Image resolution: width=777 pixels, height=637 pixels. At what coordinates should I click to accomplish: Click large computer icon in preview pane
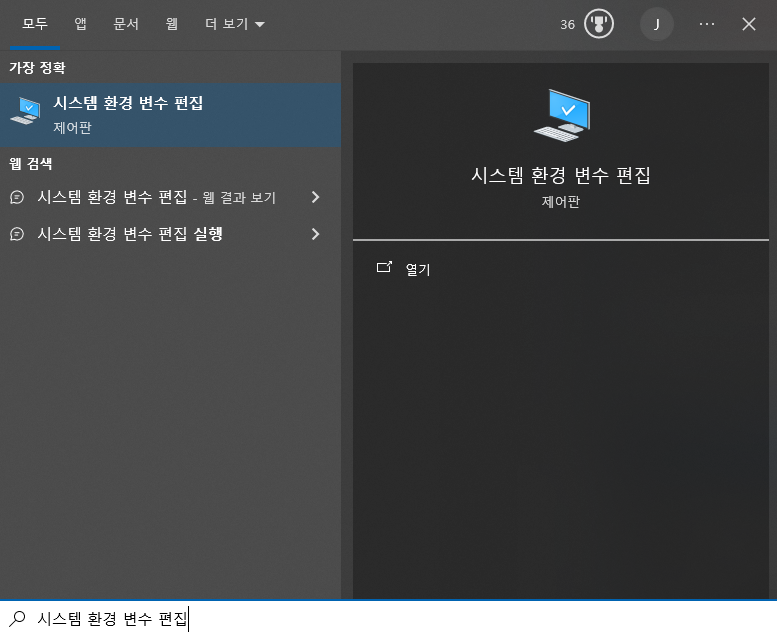coord(562,115)
